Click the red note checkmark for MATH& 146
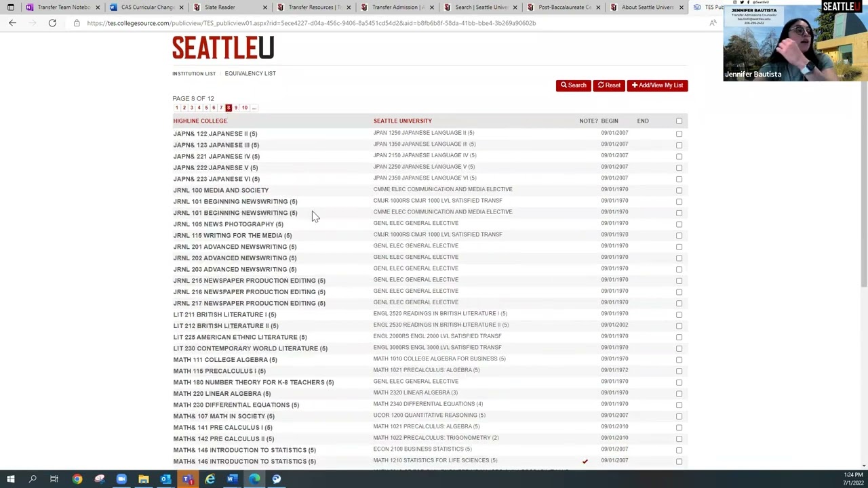Viewport: 868px width, 488px height. (x=585, y=462)
